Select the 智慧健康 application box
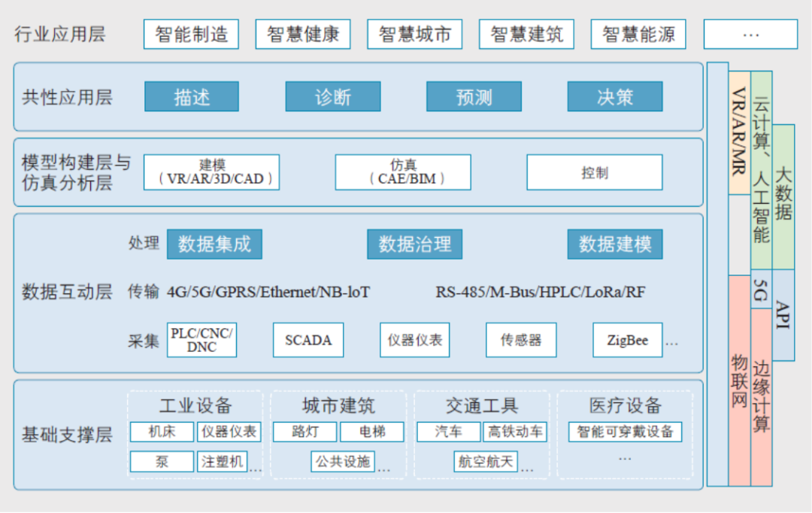Viewport: 812px width, 513px height. click(303, 35)
